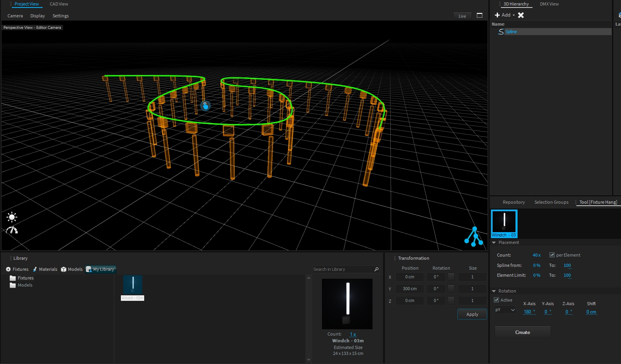The width and height of the screenshot is (621, 364).
Task: Click the plus icon of Add in hierarchy
Action: pos(497,15)
